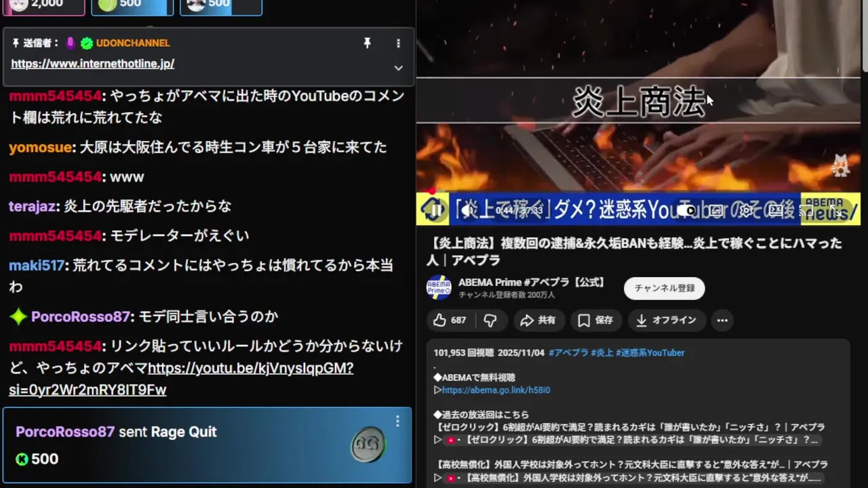Click the green Kicks icon beside the 500 amount
The width and height of the screenshot is (868, 488).
22,460
